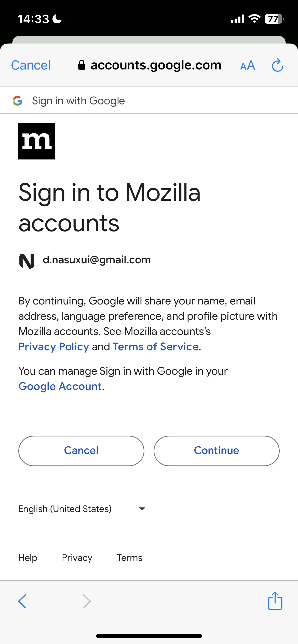This screenshot has height=644, width=298.
Task: Tap the Google G logo
Action: tap(18, 101)
